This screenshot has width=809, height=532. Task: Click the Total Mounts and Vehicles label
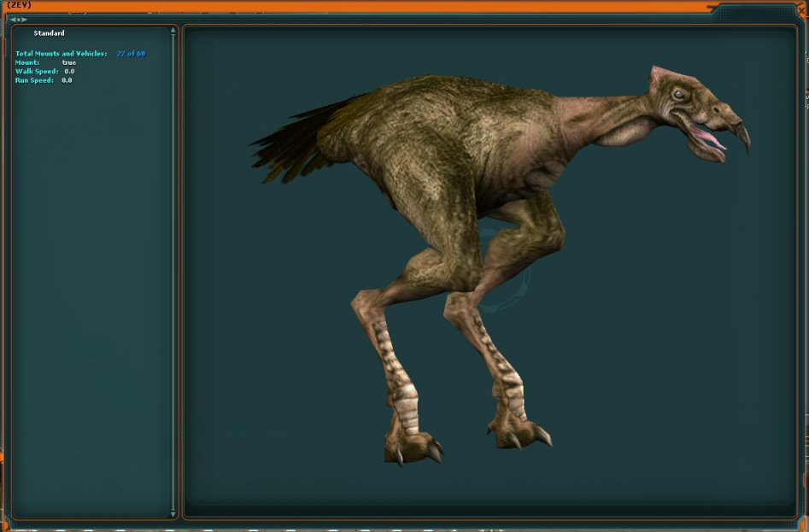[62, 54]
